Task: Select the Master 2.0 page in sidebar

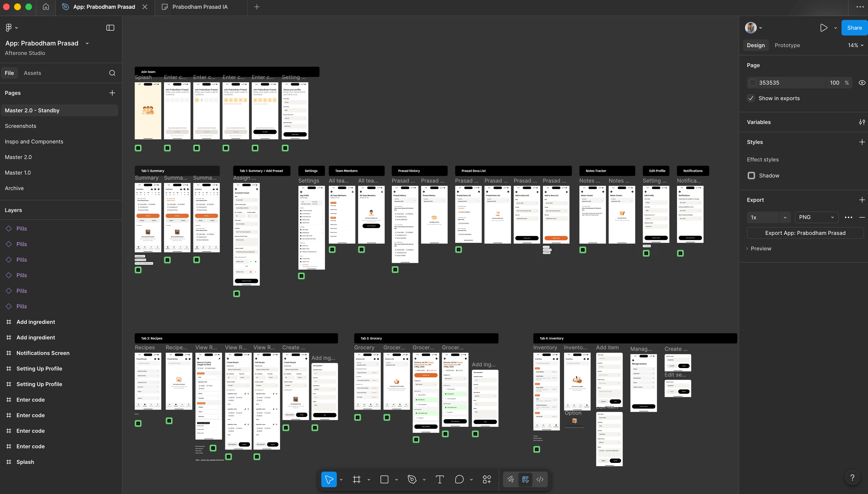Action: tap(18, 157)
